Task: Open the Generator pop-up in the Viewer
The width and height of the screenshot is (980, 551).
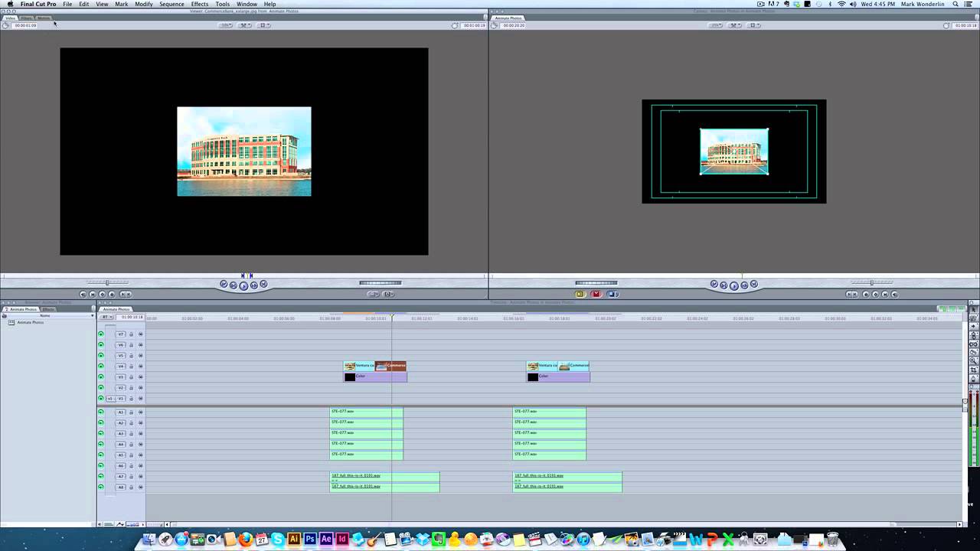Action: click(389, 294)
